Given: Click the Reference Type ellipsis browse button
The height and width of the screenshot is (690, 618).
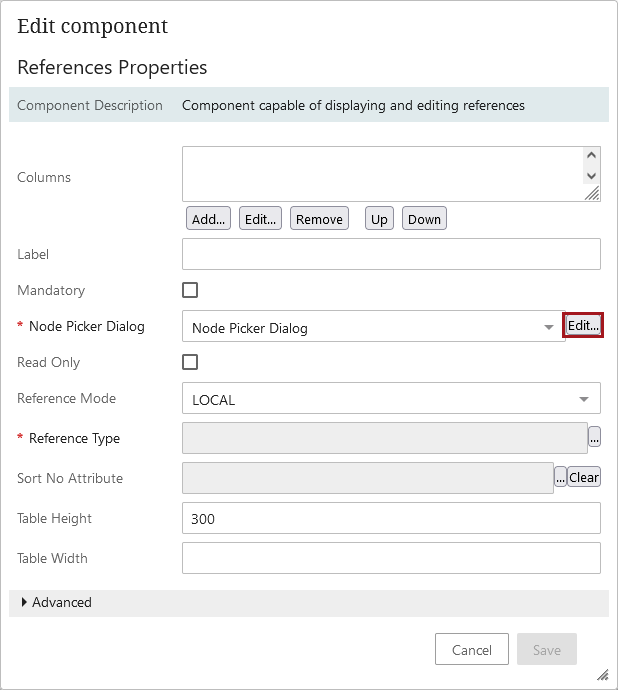Looking at the screenshot, I should [x=594, y=437].
